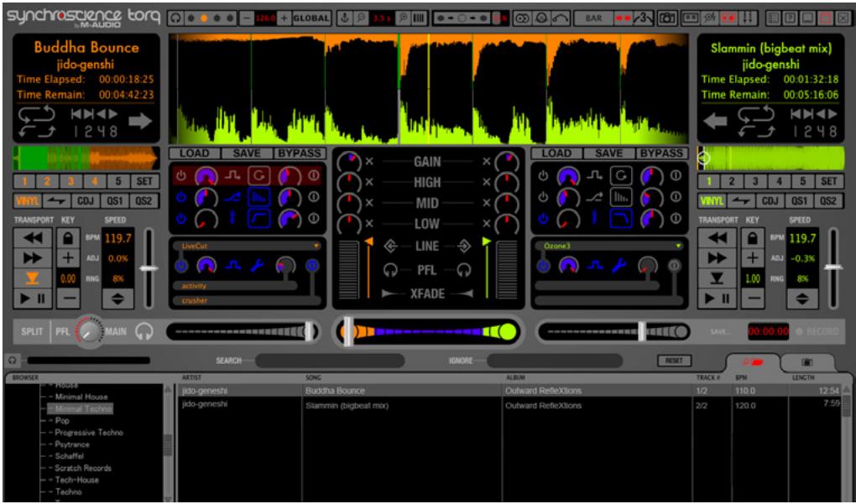This screenshot has width=856, height=504.
Task: Click the anchor icon in toolbar
Action: pyautogui.click(x=344, y=18)
